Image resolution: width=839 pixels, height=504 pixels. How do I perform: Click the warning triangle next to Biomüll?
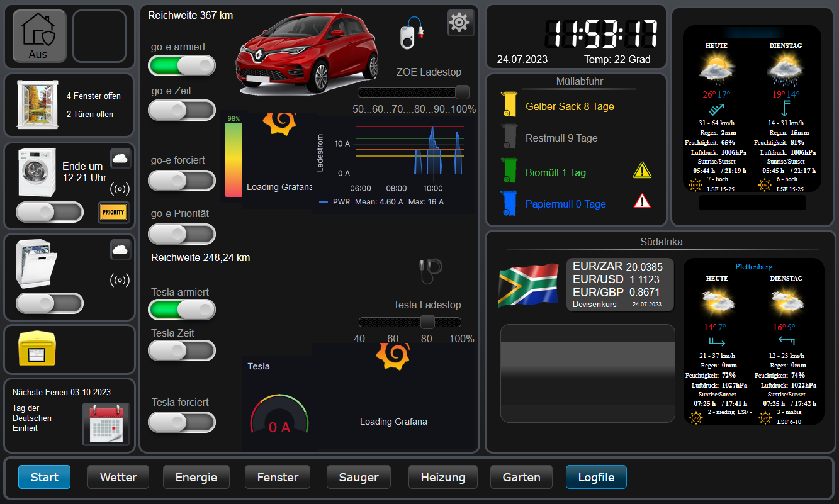pyautogui.click(x=642, y=171)
